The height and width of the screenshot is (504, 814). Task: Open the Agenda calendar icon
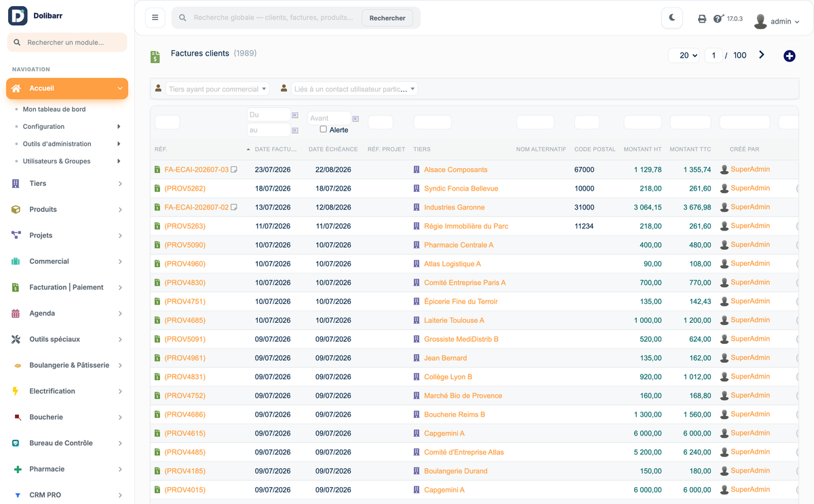[x=16, y=313]
